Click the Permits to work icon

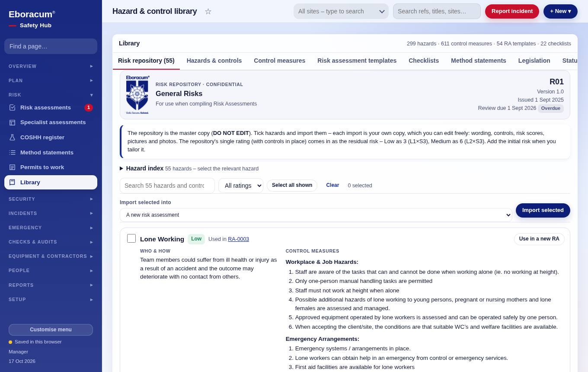(x=12, y=167)
